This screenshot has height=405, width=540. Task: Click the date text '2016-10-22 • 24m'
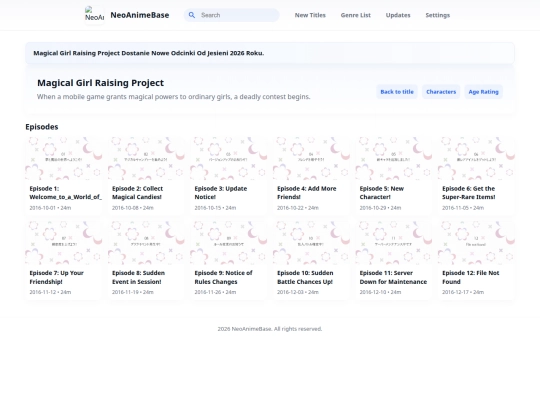298,208
